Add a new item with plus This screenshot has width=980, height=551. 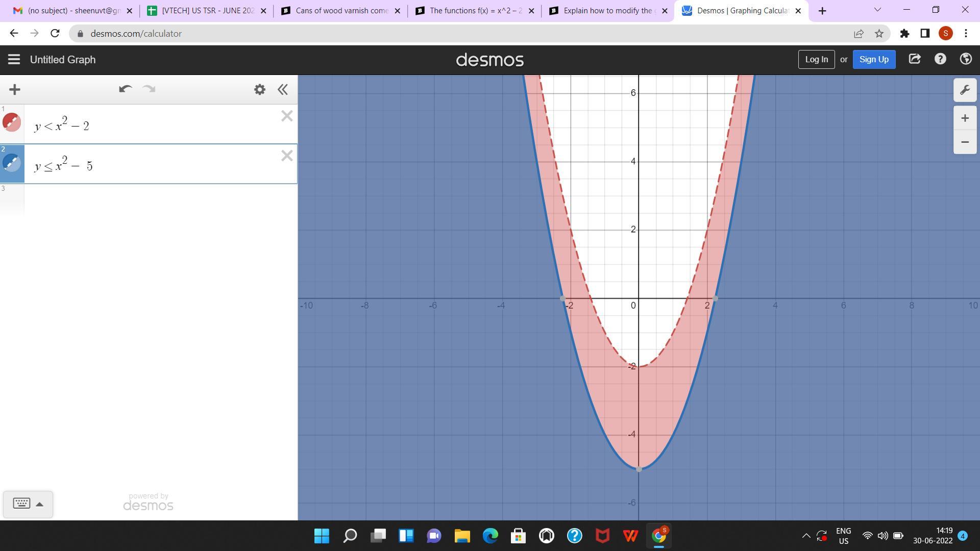point(15,90)
